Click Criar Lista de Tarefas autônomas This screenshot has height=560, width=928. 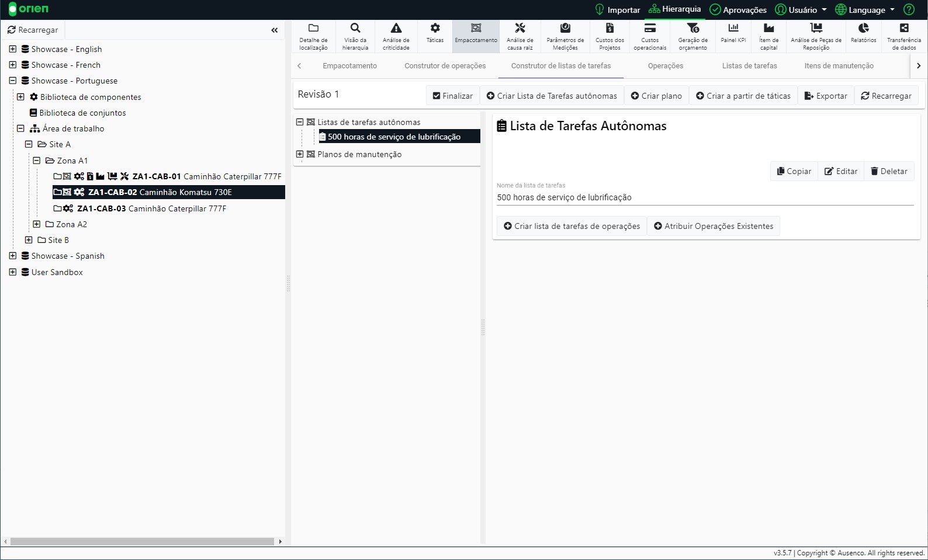click(552, 96)
